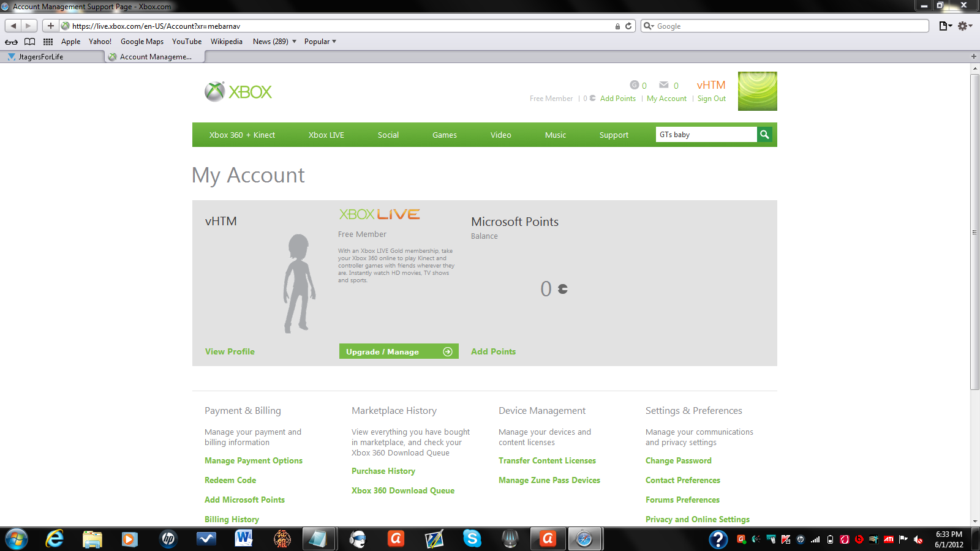The height and width of the screenshot is (551, 980).
Task: Submit the Xbox site search magnifier
Action: tap(764, 135)
